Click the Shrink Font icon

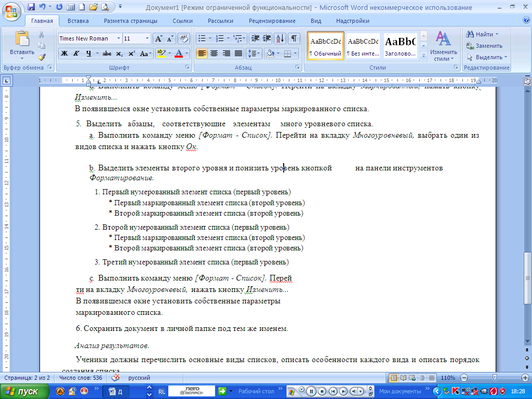pos(170,38)
